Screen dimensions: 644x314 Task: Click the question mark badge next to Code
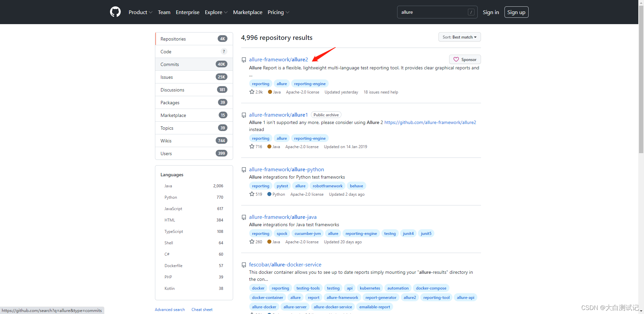pyautogui.click(x=224, y=51)
